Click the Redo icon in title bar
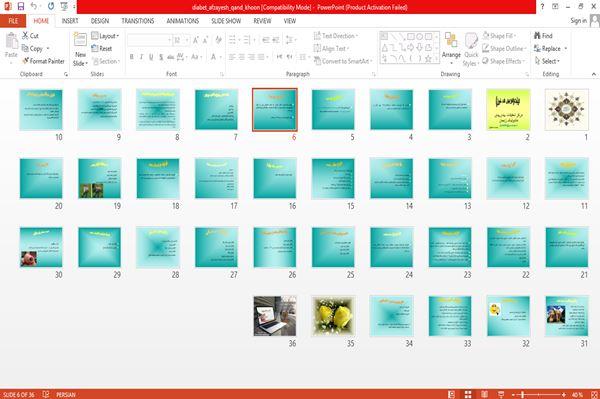 (x=51, y=7)
